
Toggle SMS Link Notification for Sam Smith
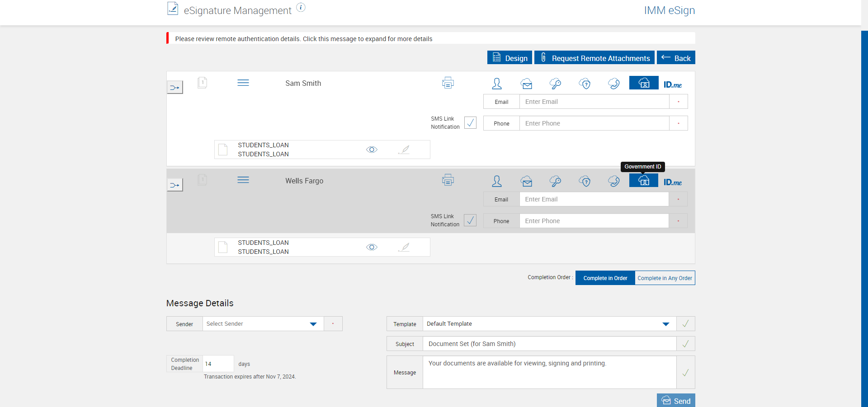470,123
